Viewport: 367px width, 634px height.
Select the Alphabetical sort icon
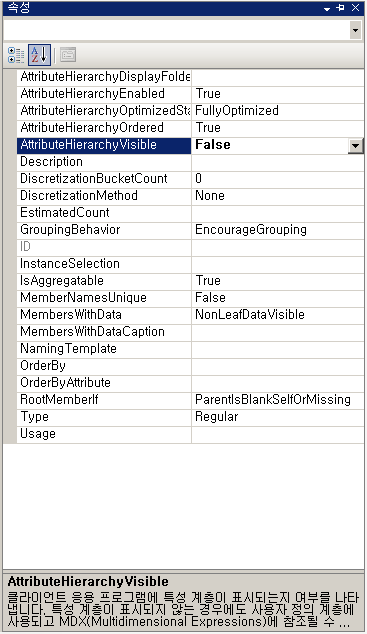[x=39, y=55]
